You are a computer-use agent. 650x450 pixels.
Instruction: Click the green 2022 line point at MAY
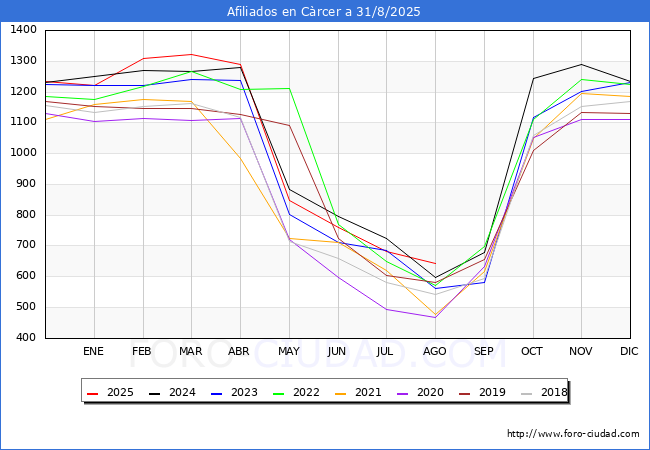(x=289, y=88)
